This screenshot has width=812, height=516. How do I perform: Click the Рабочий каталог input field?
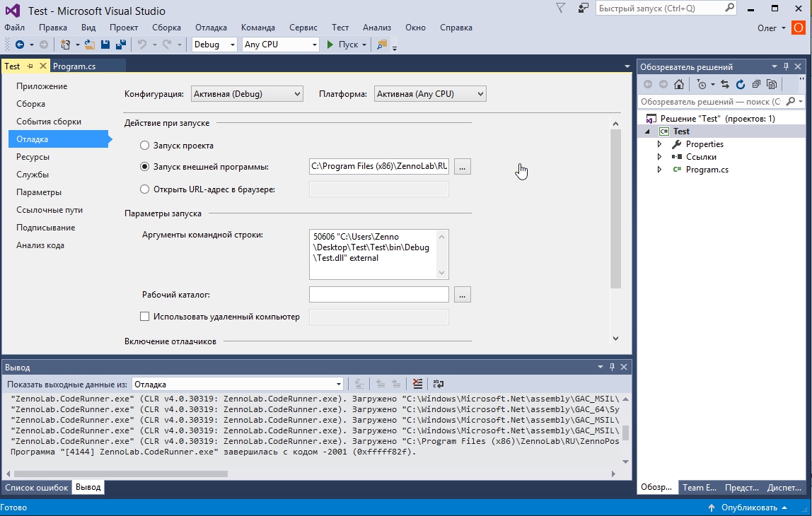379,295
